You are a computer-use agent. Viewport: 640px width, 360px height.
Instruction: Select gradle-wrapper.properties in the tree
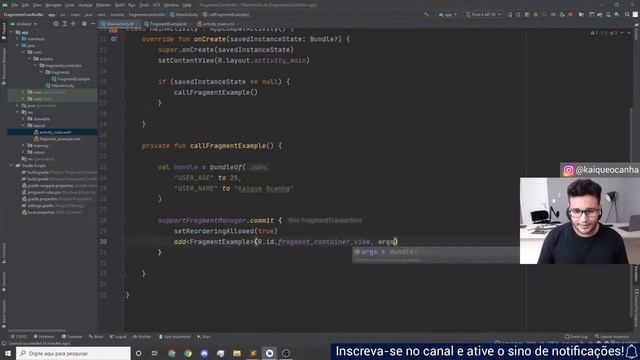coord(60,186)
